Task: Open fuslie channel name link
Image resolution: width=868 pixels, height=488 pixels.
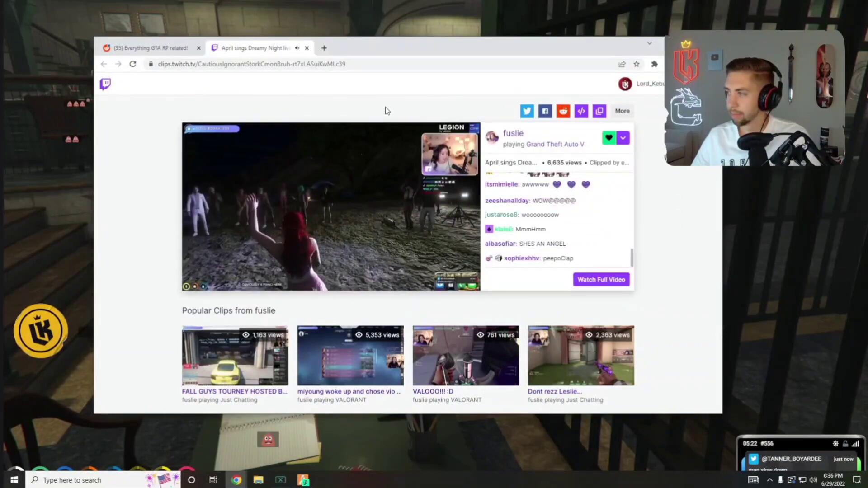Action: 513,133
